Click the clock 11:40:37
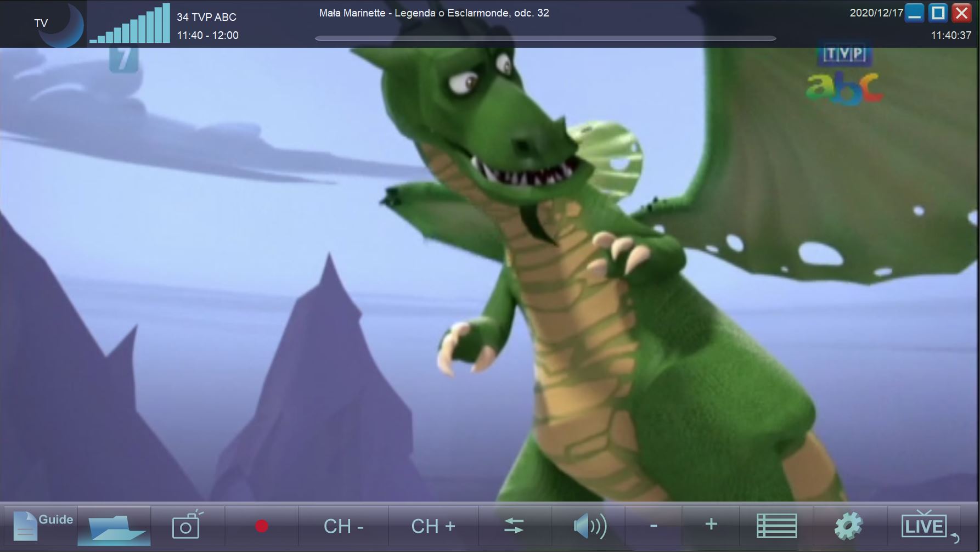 point(951,35)
